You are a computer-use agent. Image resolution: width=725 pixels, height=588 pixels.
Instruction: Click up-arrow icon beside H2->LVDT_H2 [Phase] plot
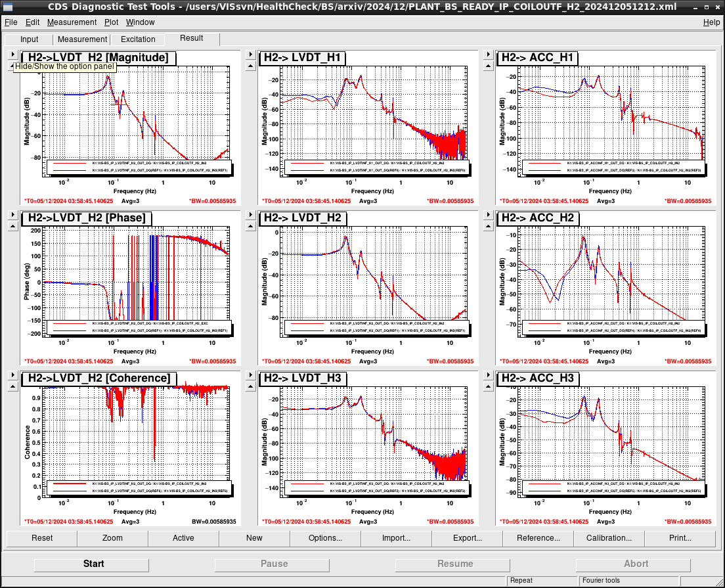(13, 226)
